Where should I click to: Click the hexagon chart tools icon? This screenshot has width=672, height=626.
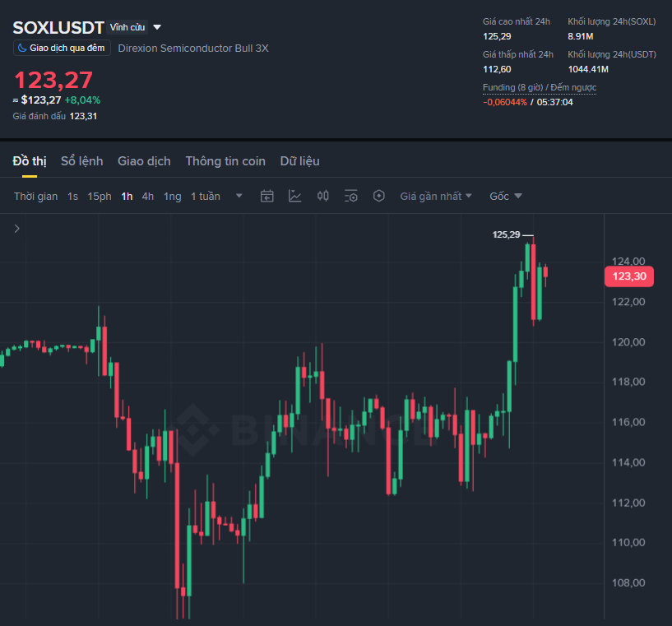pyautogui.click(x=379, y=197)
